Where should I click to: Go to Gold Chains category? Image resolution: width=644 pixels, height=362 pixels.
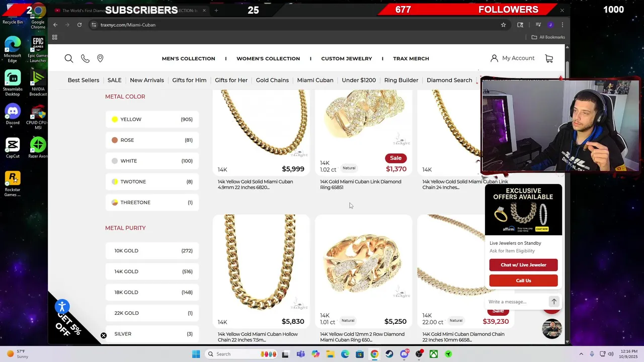272,80
